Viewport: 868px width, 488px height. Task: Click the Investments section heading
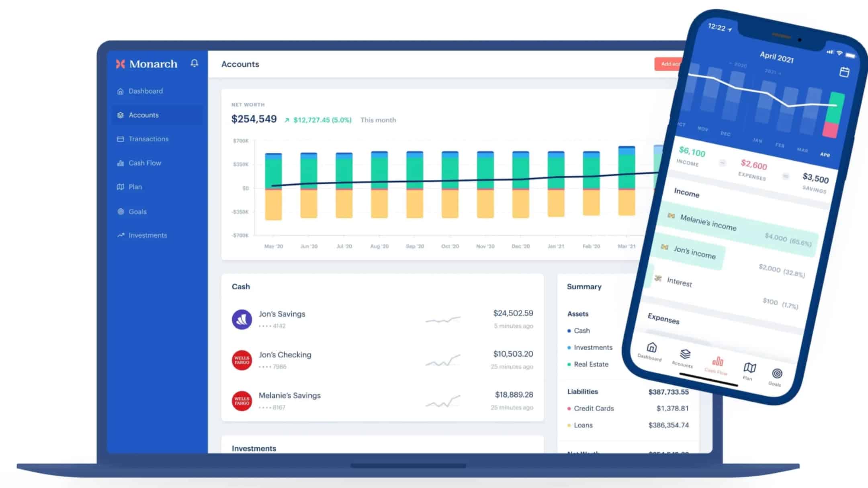254,448
